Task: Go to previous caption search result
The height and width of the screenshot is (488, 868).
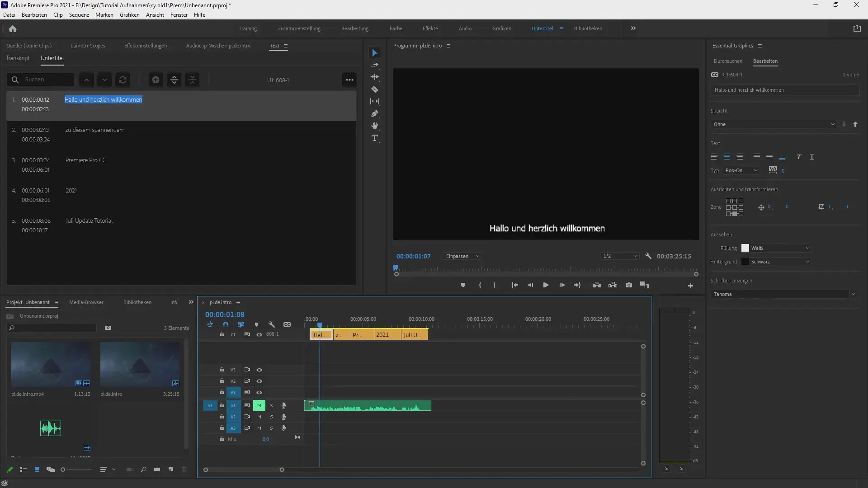Action: (86, 80)
